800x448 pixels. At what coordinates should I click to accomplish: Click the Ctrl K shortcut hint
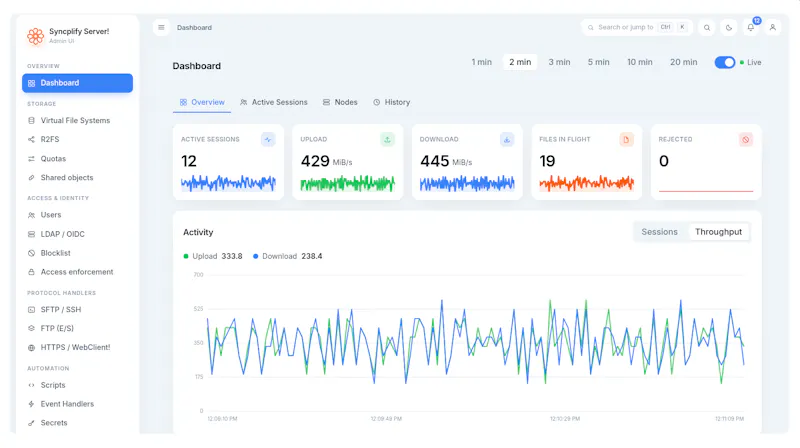[x=673, y=28]
